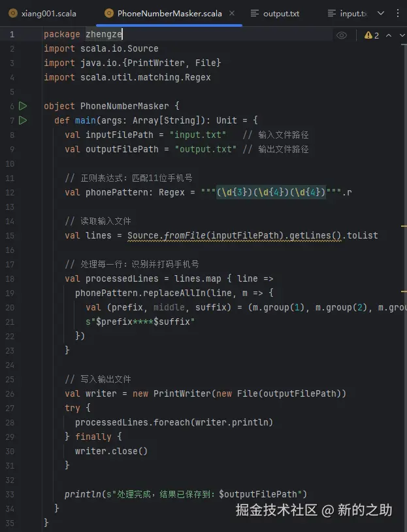The width and height of the screenshot is (407, 532).
Task: Click the 'try' keyword
Action: 73,408
